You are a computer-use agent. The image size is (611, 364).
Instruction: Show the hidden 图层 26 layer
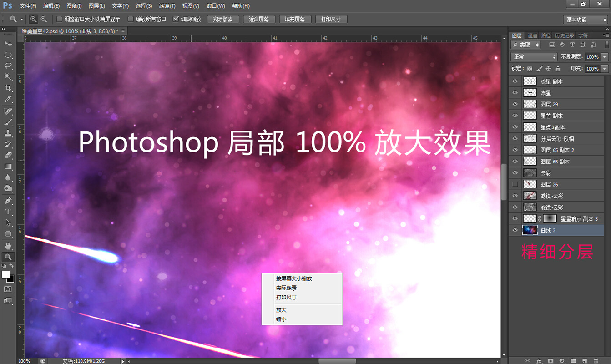(515, 184)
